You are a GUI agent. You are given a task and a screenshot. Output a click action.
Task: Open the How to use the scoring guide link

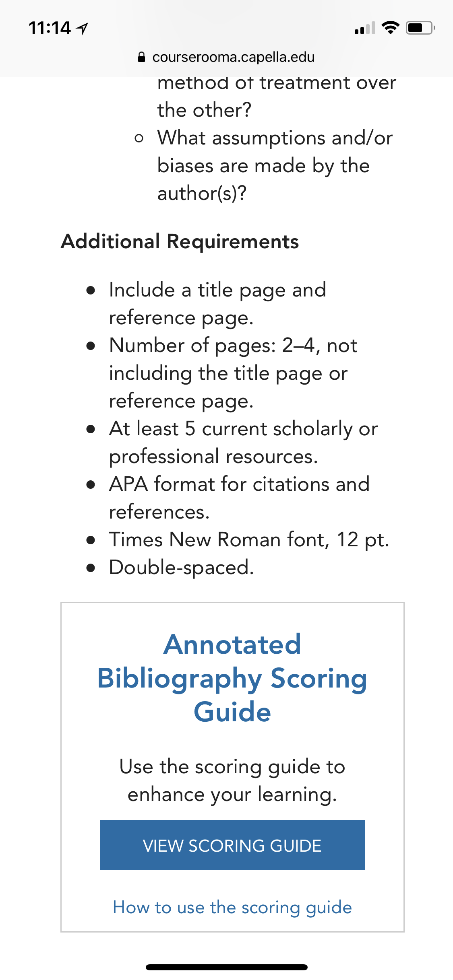(x=232, y=908)
